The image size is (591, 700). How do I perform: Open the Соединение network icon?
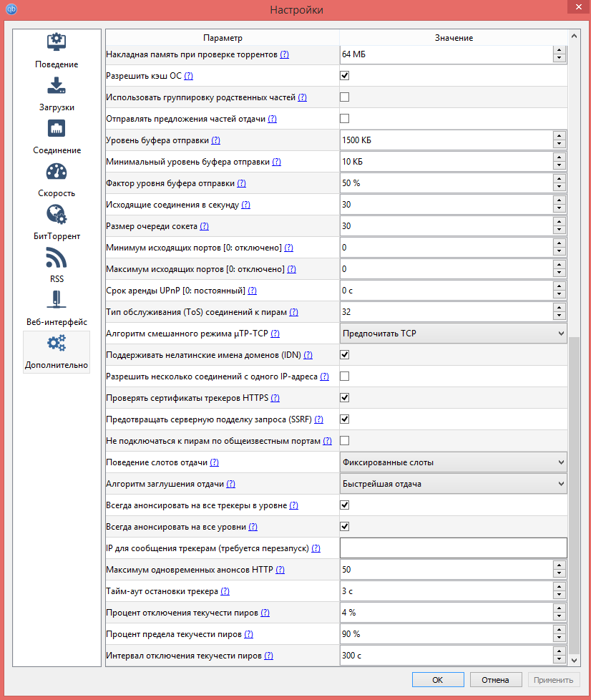57,128
